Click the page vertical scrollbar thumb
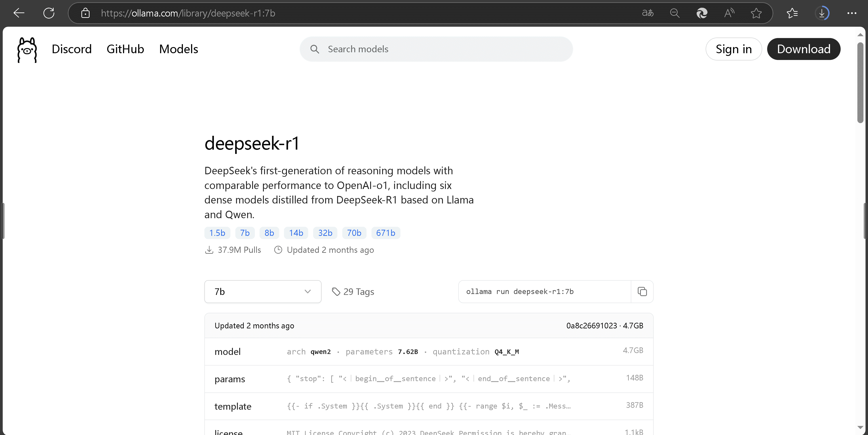The height and width of the screenshot is (435, 868). coord(860,83)
